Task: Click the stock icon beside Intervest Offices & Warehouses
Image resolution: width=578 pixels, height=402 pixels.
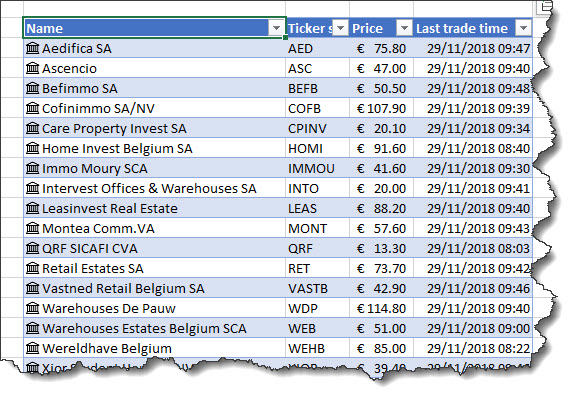Action: (32, 188)
